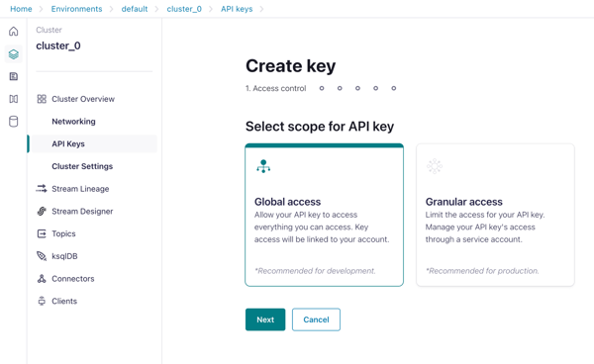Select the Global access scope card
594x364 pixels.
tap(325, 215)
